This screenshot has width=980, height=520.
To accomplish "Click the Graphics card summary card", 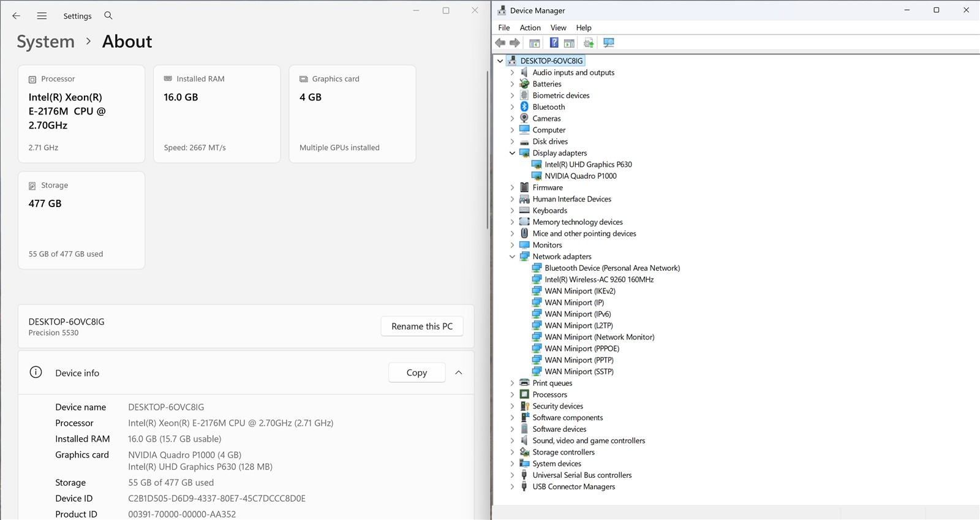I will [352, 114].
